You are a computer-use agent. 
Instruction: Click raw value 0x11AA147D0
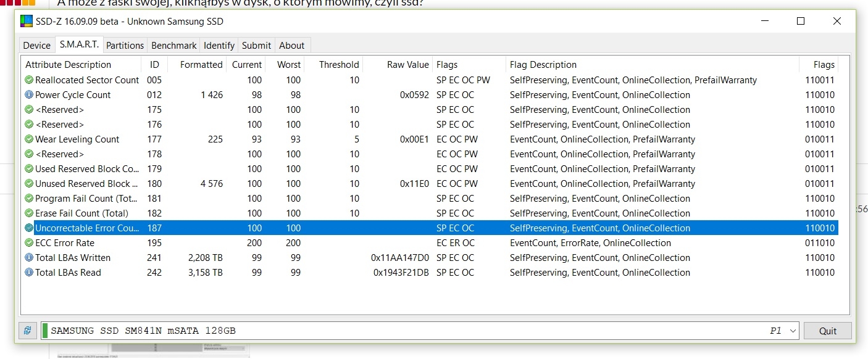click(400, 258)
